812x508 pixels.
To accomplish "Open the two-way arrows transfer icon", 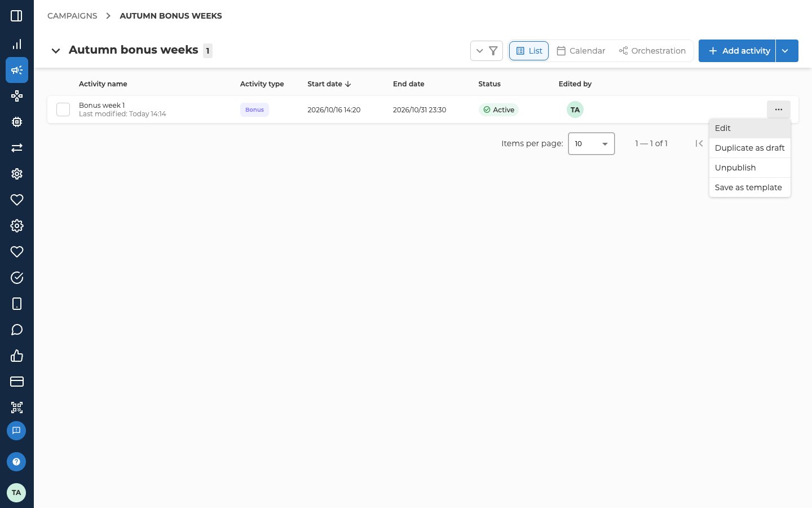I will [17, 148].
